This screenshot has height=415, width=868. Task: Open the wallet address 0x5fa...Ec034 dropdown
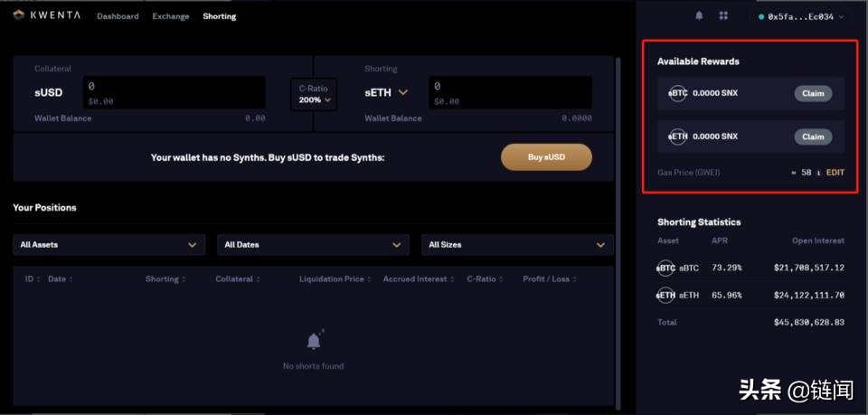pos(802,16)
